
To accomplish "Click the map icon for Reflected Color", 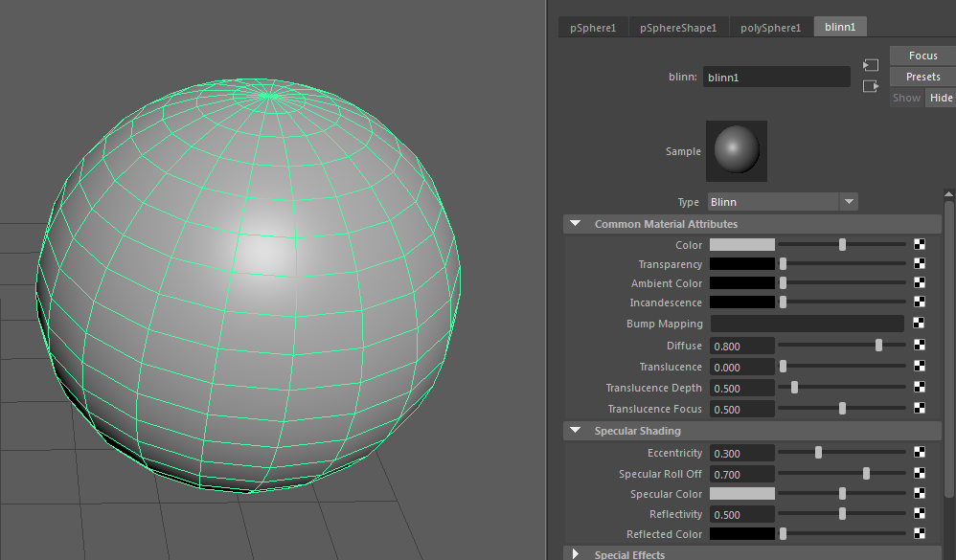I will pos(920,534).
